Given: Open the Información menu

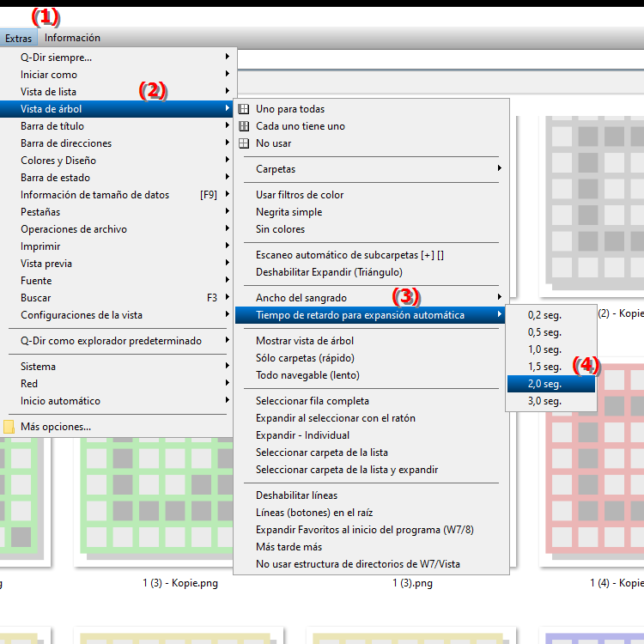Looking at the screenshot, I should (72, 38).
